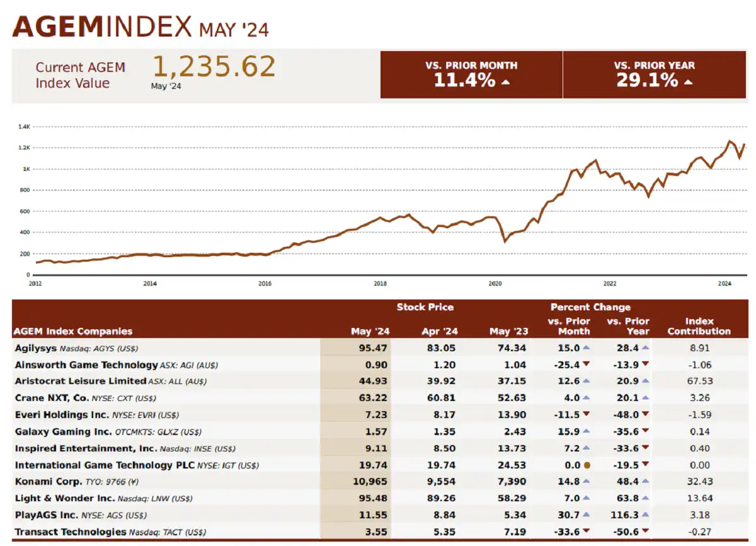Click up triangle next to Aristocrat 20.9

coord(645,381)
